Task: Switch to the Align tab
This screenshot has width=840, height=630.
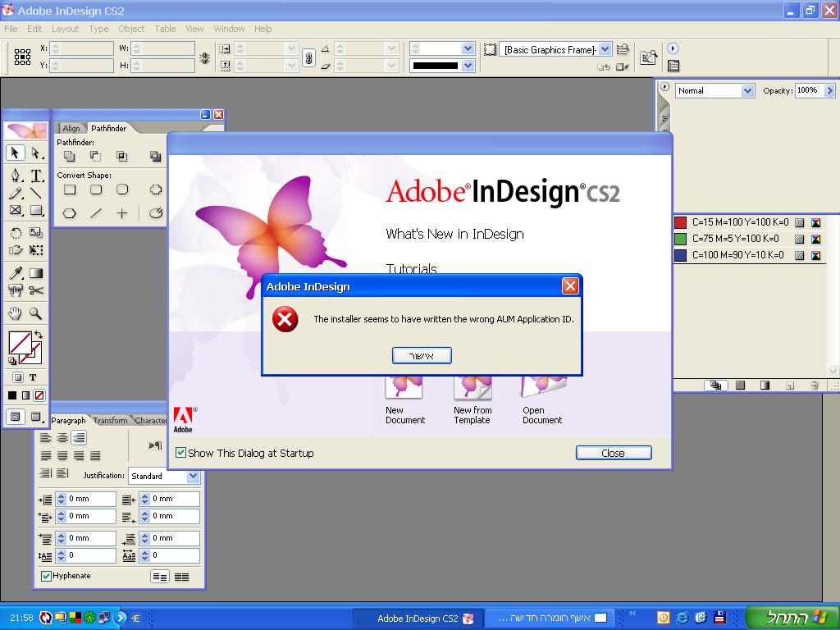Action: tap(71, 128)
